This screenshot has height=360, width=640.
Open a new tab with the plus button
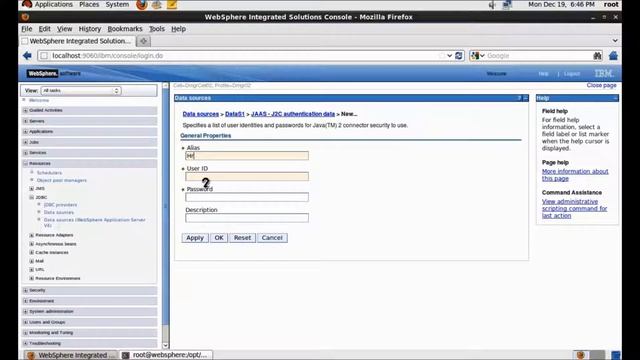[x=143, y=41]
